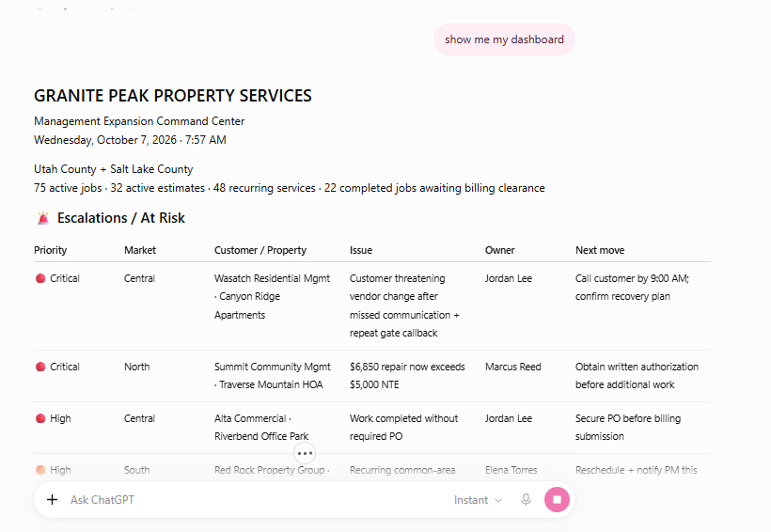771x532 pixels.
Task: Click 'Recurring common-area' issue cell
Action: (402, 470)
